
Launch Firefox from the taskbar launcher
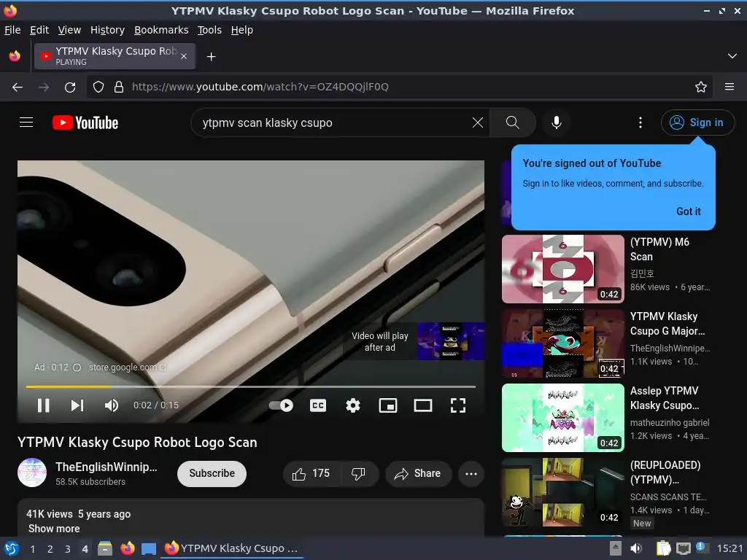tap(127, 548)
